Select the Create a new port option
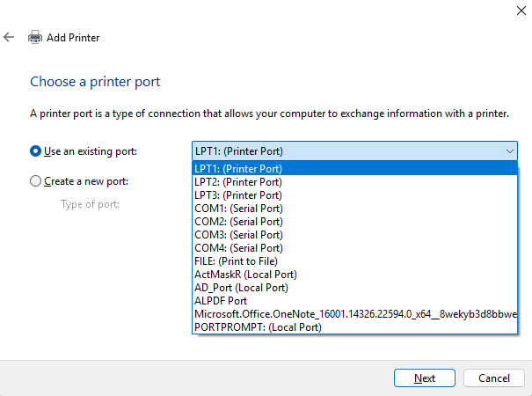The height and width of the screenshot is (396, 532). click(x=36, y=181)
